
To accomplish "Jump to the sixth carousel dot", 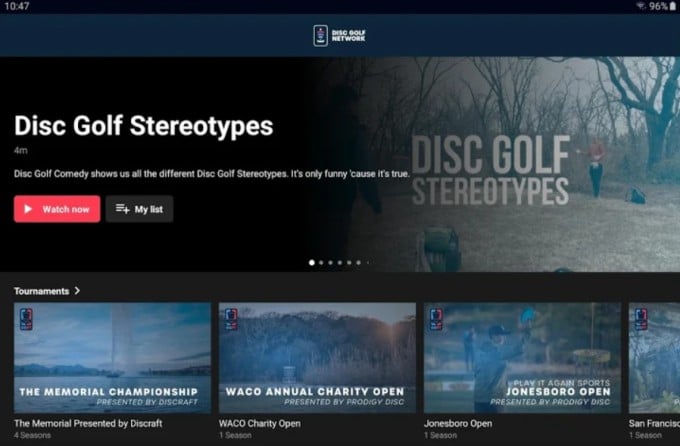I will pyautogui.click(x=358, y=262).
